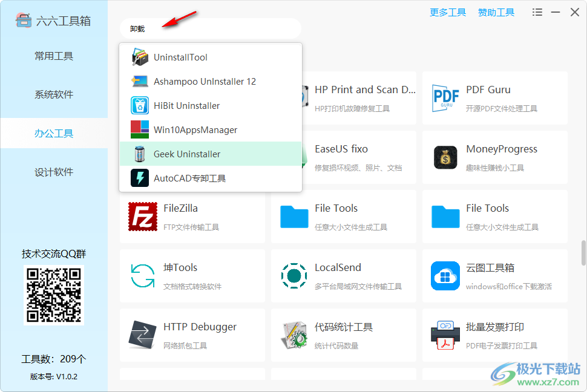Open the HTTP Debugger tool card

coord(192,335)
